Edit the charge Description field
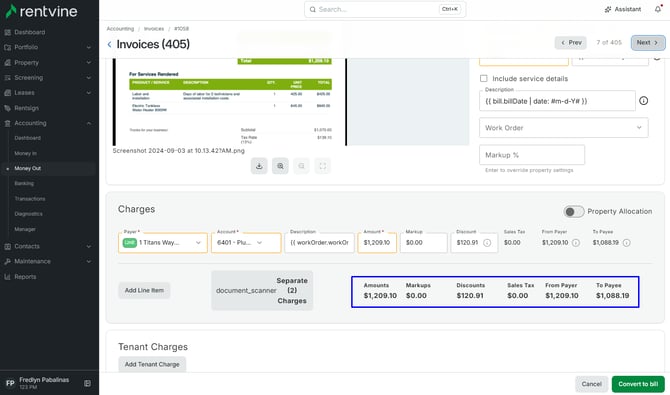The width and height of the screenshot is (670, 395). click(x=319, y=243)
